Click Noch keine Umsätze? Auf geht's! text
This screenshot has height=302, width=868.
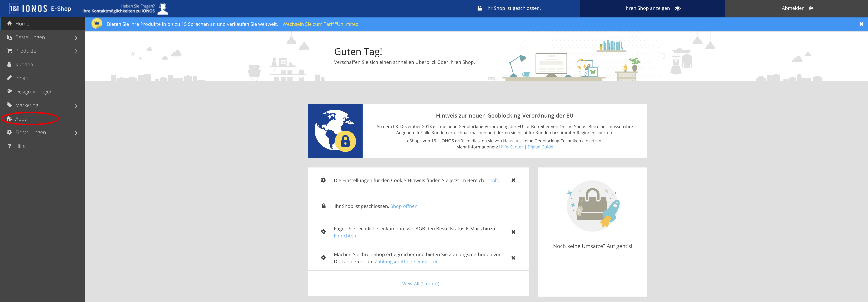592,246
